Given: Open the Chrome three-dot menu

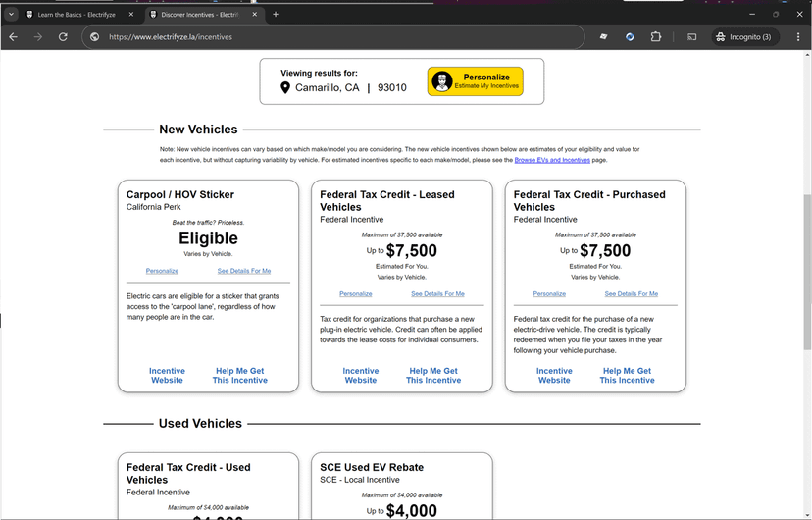Looking at the screenshot, I should pos(798,37).
